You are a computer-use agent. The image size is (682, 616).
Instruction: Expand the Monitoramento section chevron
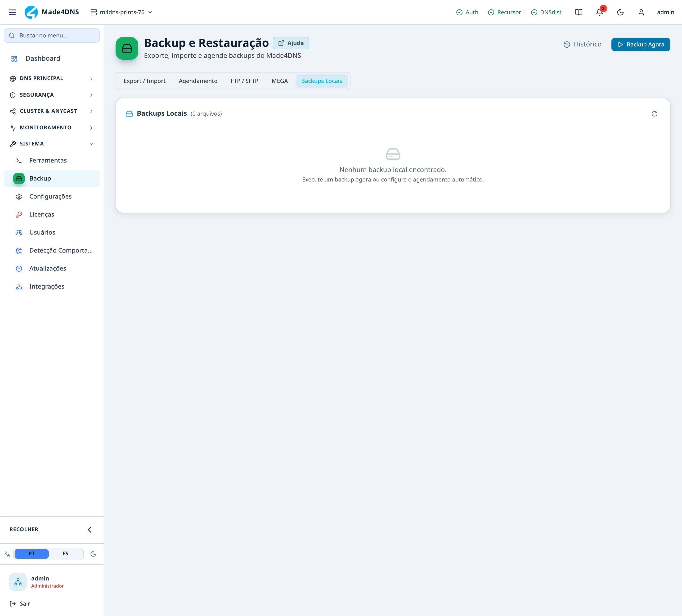(91, 128)
